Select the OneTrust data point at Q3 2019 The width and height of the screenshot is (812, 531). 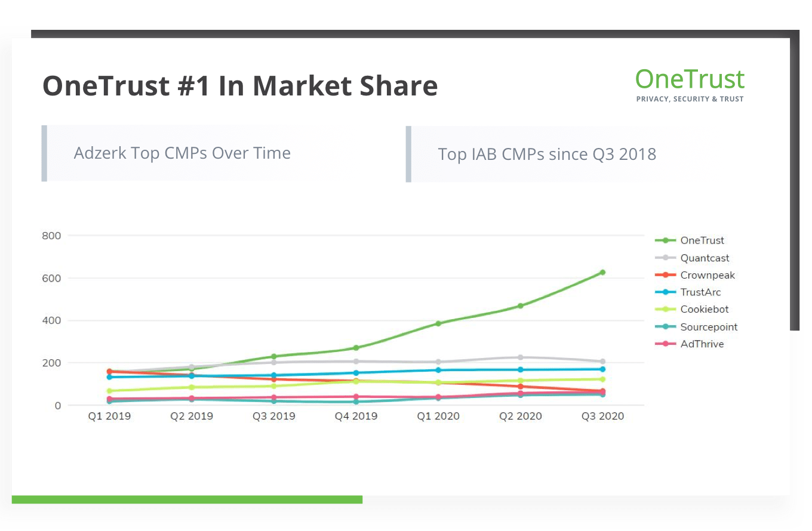pyautogui.click(x=273, y=357)
